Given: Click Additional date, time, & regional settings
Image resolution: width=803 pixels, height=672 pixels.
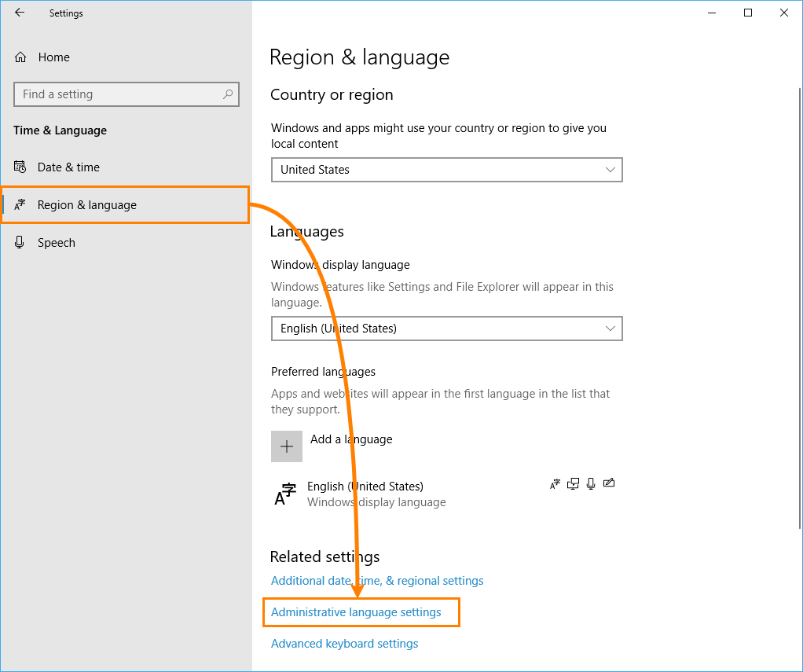Looking at the screenshot, I should click(x=377, y=580).
